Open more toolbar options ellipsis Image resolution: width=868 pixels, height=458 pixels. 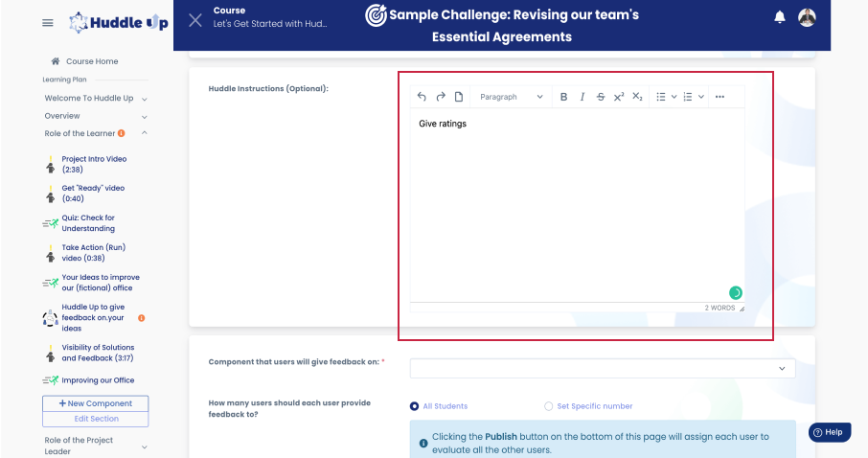pos(720,97)
